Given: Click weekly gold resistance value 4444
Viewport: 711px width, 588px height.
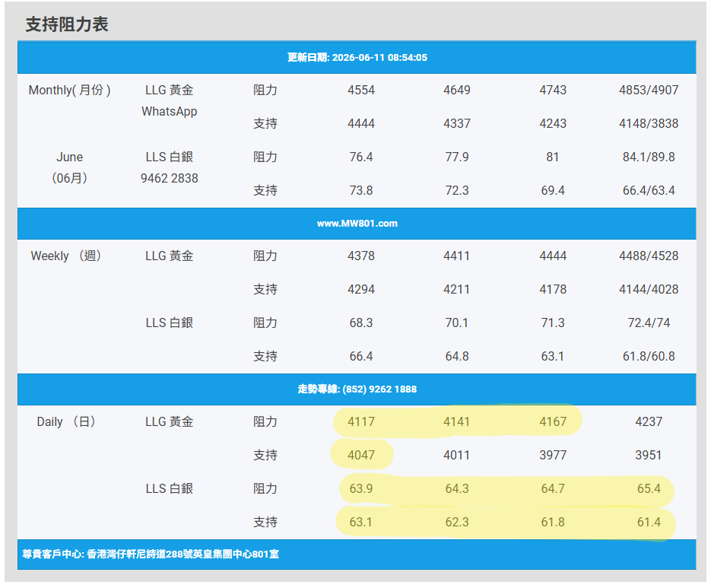Looking at the screenshot, I should (553, 256).
